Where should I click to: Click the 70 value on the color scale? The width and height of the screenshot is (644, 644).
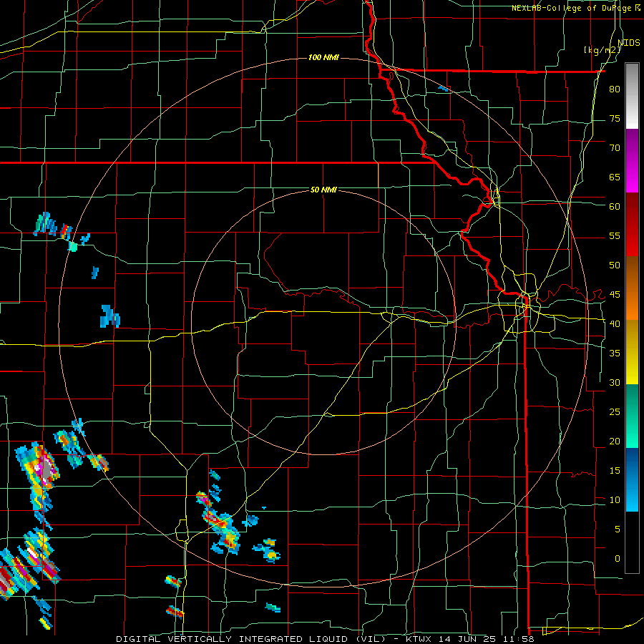(x=615, y=148)
